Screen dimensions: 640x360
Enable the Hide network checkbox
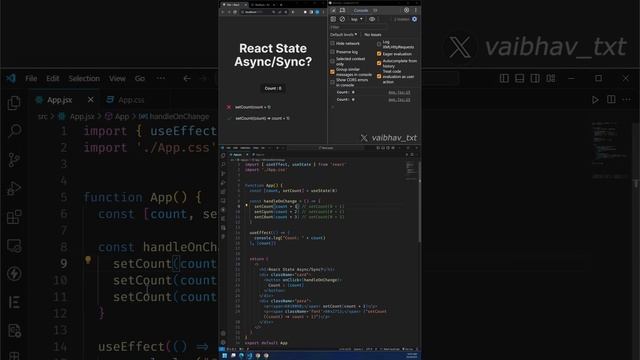point(332,43)
